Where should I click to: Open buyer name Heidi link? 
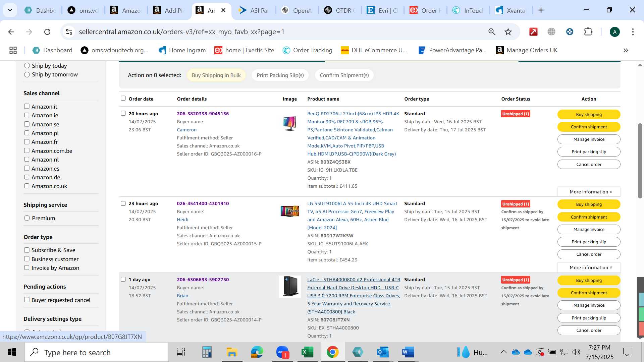(182, 220)
